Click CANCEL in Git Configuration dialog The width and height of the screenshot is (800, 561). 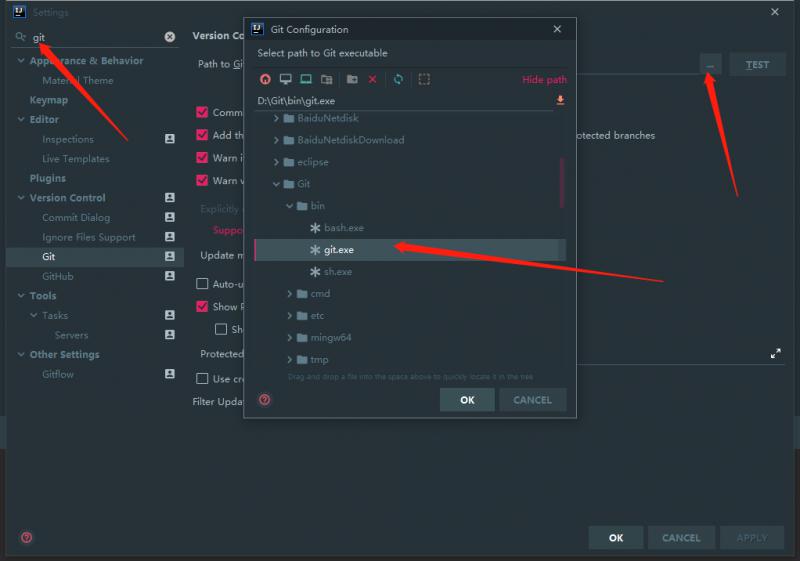pyautogui.click(x=532, y=400)
